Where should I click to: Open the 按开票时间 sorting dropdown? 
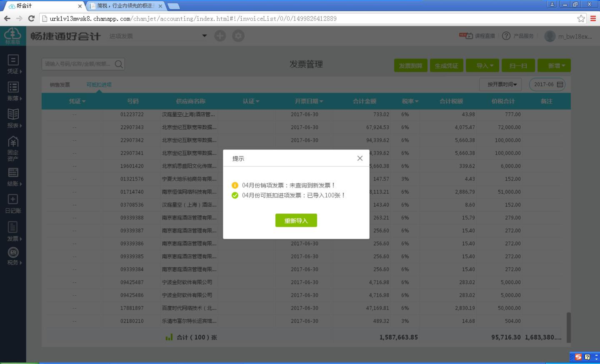pyautogui.click(x=500, y=84)
